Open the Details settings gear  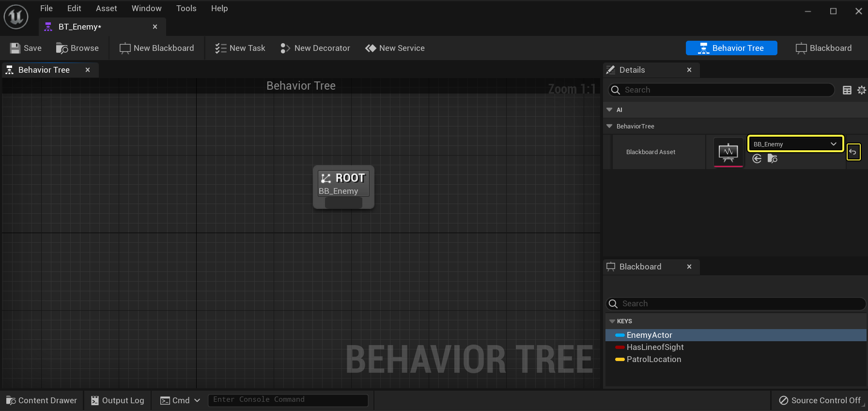[x=861, y=90]
